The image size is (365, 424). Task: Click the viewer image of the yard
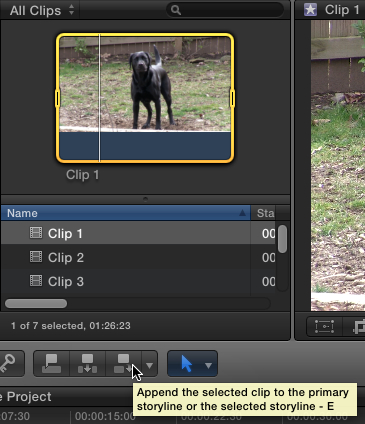338,166
